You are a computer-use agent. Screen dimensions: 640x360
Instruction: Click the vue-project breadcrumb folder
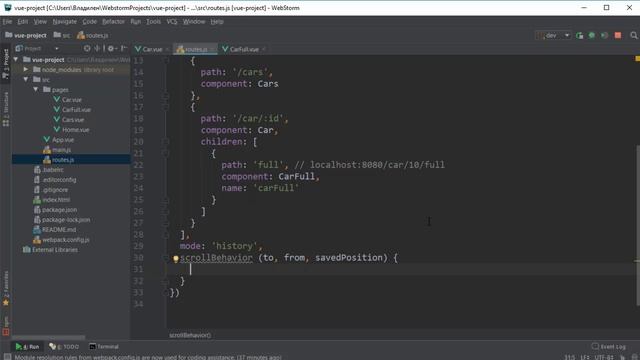[x=26, y=36]
